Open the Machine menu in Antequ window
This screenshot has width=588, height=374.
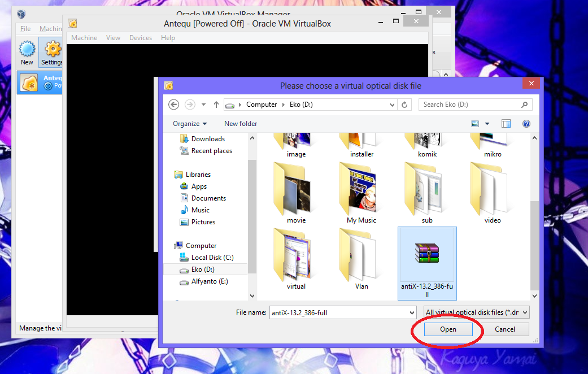(x=84, y=38)
